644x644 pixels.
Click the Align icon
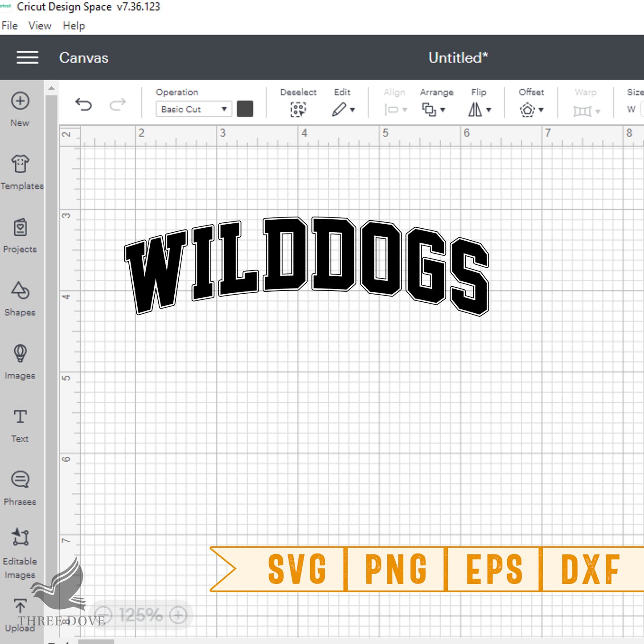point(391,109)
